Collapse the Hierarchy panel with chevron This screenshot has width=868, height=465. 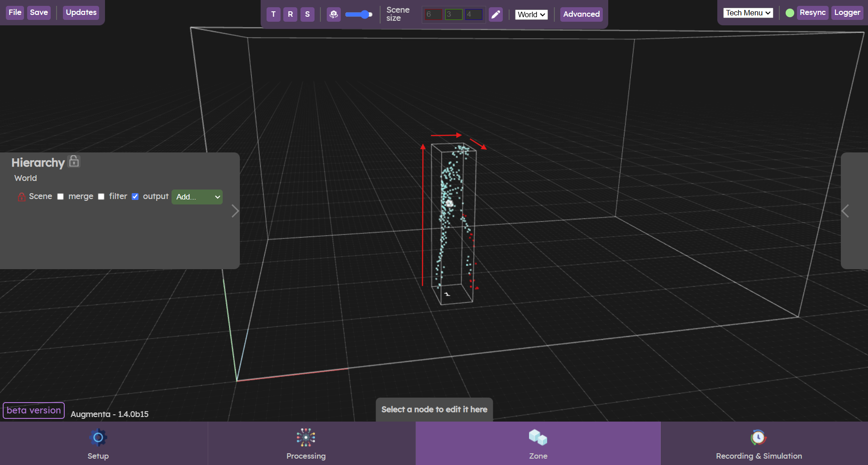coord(235,211)
